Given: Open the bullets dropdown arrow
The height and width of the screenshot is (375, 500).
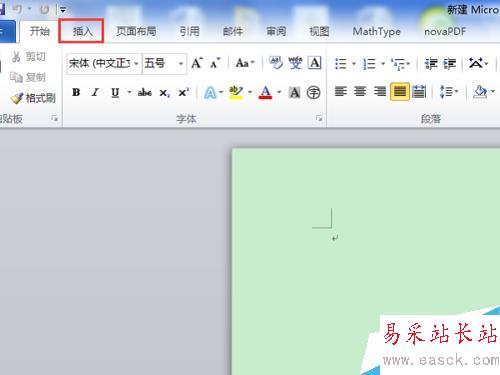Looking at the screenshot, I should 354,63.
